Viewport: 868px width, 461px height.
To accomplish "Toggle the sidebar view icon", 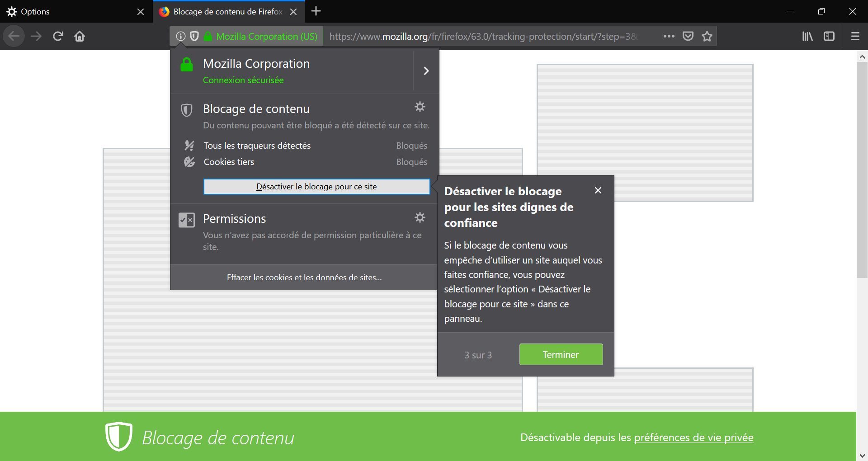I will 829,36.
